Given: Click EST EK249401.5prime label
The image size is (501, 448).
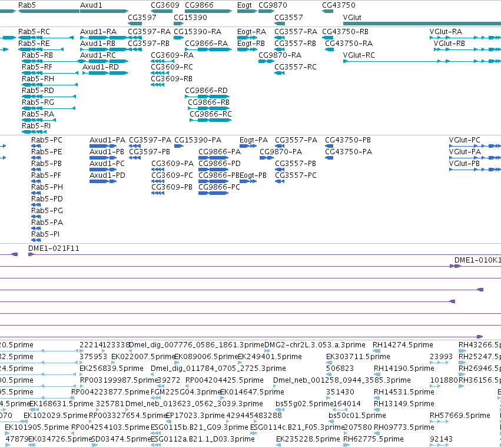Looking at the screenshot, I should click(x=270, y=357).
